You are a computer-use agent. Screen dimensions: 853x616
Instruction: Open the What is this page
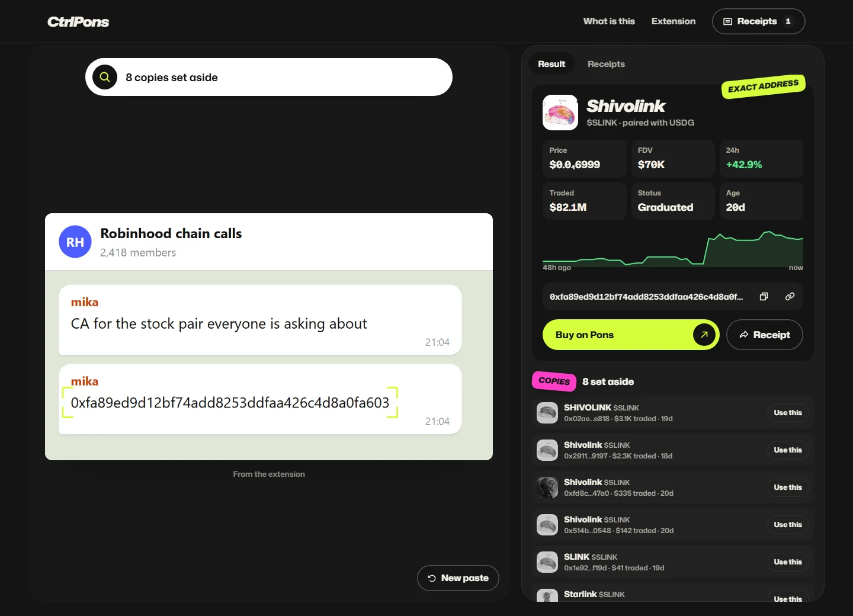tap(609, 21)
